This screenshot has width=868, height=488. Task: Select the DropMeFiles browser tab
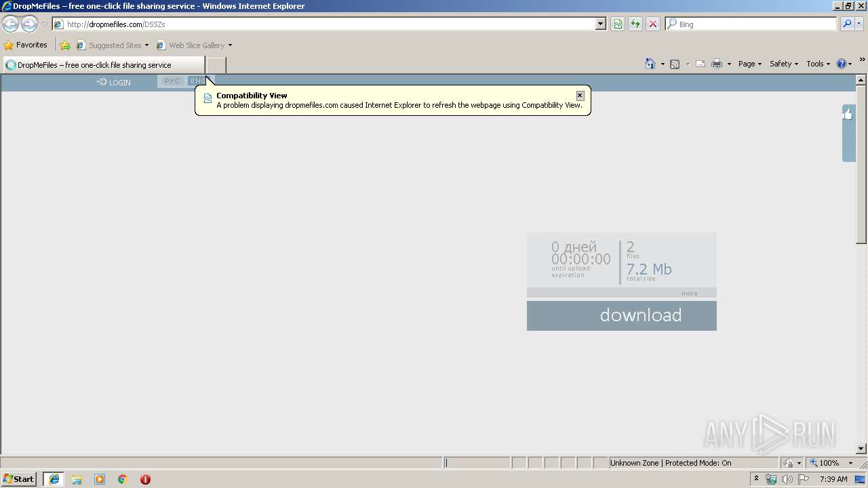pos(104,65)
